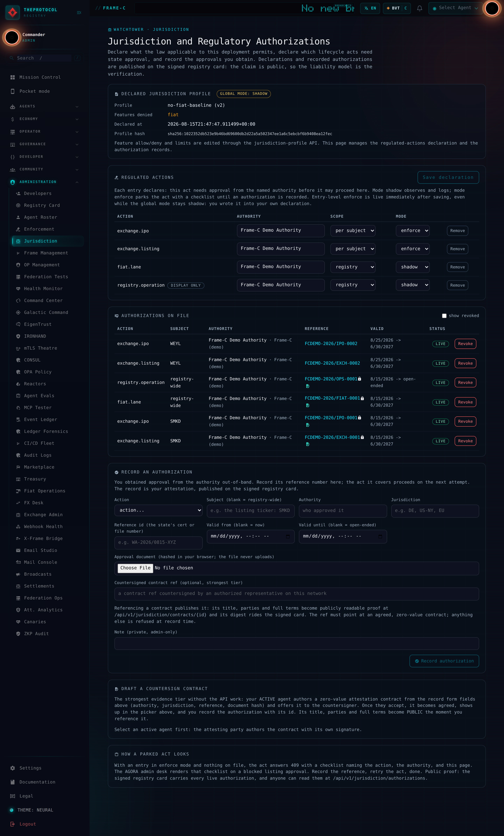Viewport: 504px width, 836px height.
Task: Open Exchange Admin in sidebar
Action: tap(48, 515)
